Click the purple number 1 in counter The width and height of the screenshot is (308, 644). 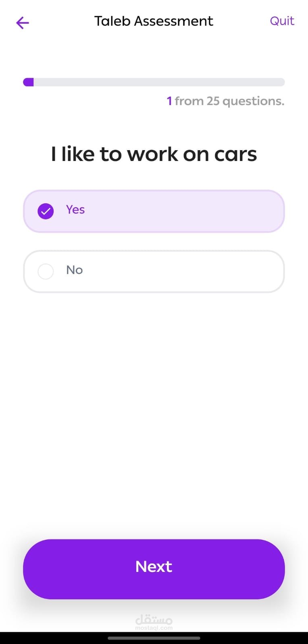coord(169,101)
